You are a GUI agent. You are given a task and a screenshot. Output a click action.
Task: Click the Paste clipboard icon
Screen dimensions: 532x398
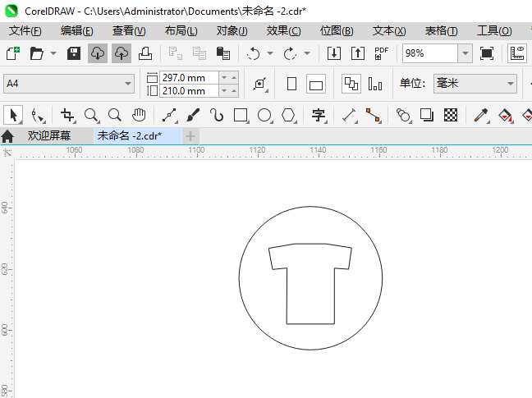click(223, 53)
